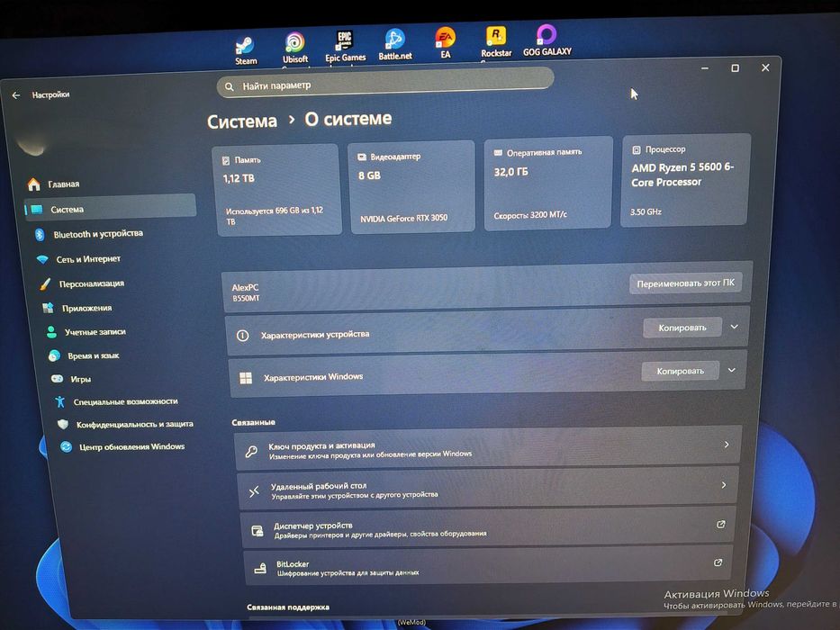Launch the EA desktop shortcut
Screen dimensions: 840x630
coord(445,42)
